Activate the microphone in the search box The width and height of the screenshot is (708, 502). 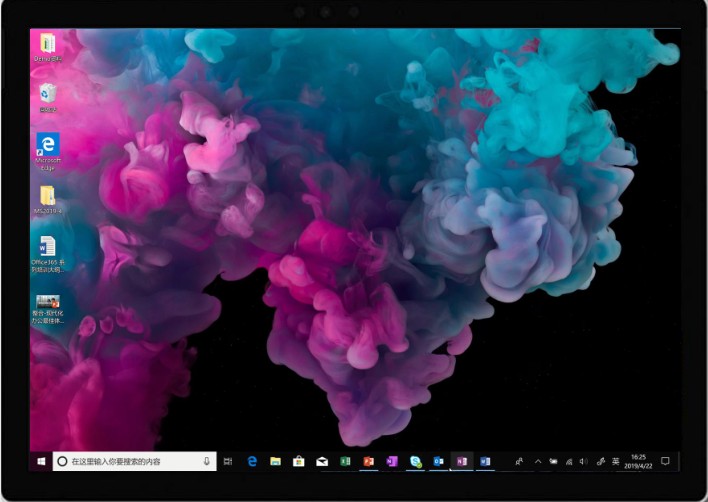[x=206, y=461]
